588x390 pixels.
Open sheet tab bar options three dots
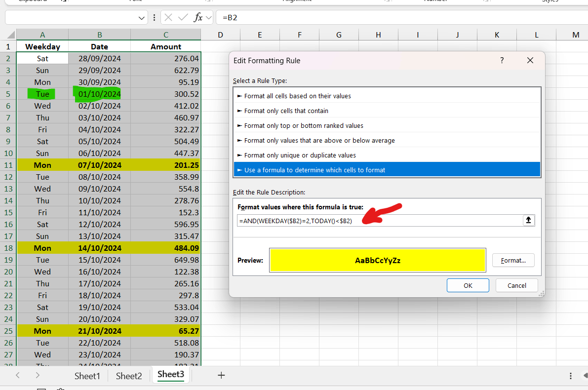coord(570,375)
